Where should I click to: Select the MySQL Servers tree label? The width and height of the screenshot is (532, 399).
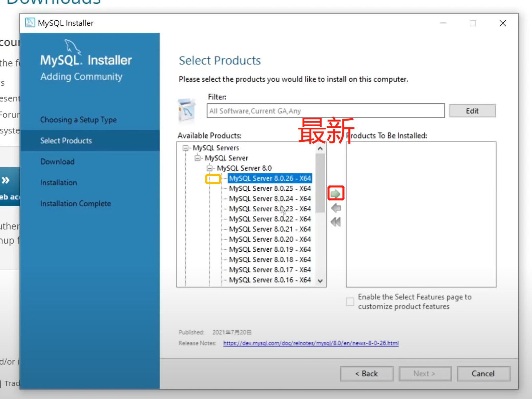(x=216, y=148)
